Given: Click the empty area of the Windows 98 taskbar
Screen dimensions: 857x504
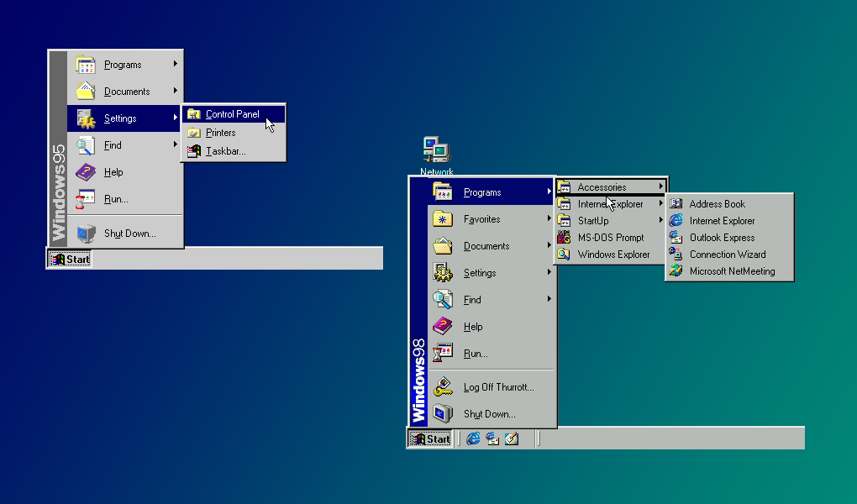Looking at the screenshot, I should pos(672,438).
